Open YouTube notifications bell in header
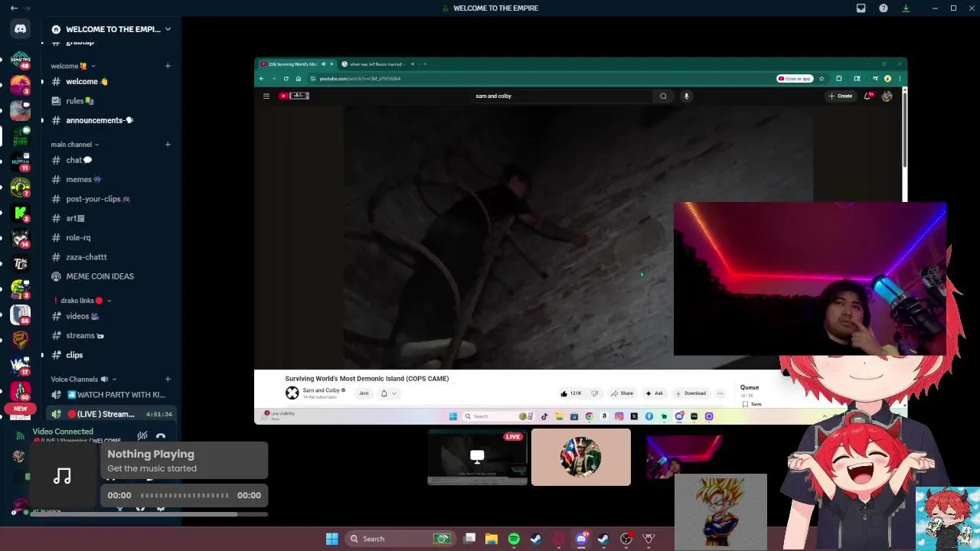 pos(867,96)
